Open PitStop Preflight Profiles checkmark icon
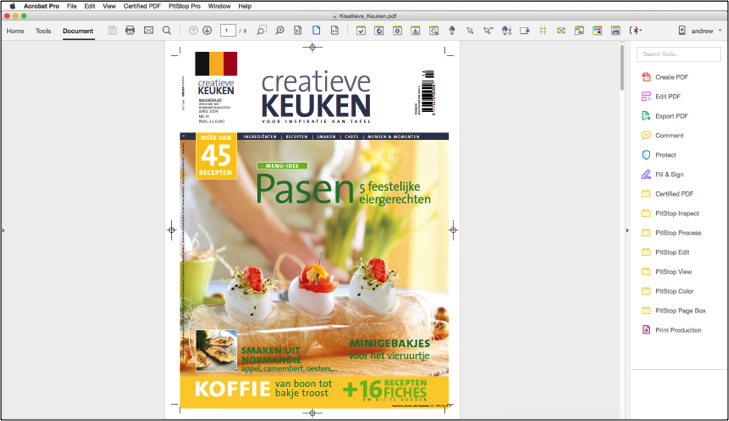Screen dimensions: 729x421 (x=361, y=31)
